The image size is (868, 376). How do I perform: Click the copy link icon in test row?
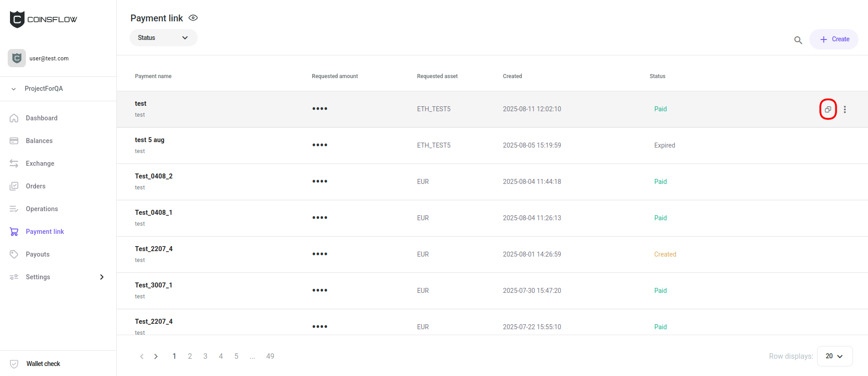click(x=828, y=109)
